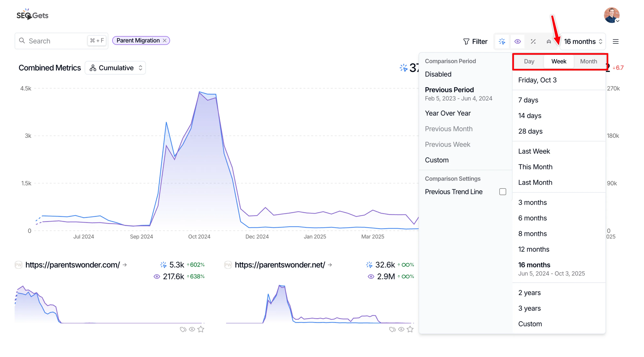
Task: Open the user avatar account menu
Action: pyautogui.click(x=611, y=15)
